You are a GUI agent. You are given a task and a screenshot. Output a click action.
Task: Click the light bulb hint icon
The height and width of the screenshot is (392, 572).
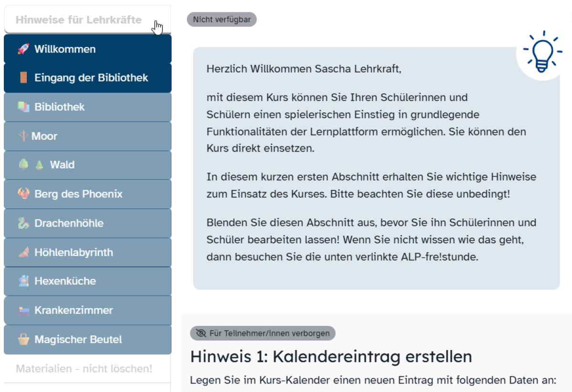[543, 52]
